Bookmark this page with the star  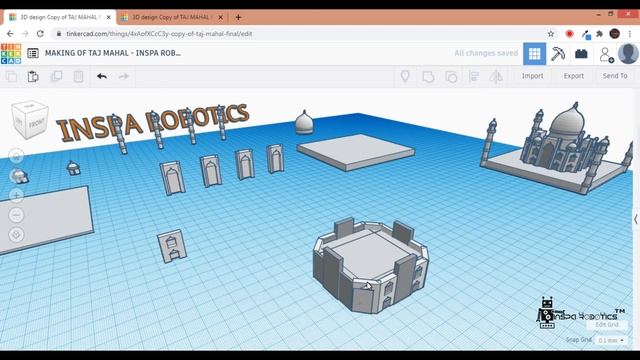click(551, 34)
